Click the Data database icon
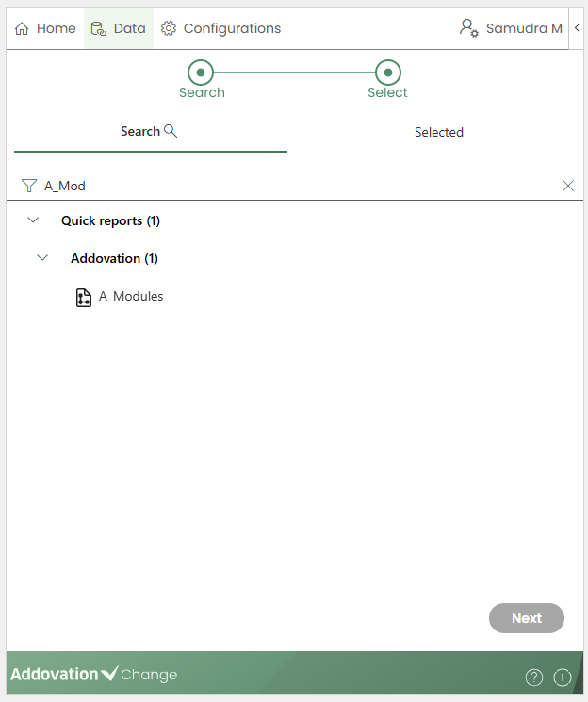This screenshot has width=588, height=702. 98,28
